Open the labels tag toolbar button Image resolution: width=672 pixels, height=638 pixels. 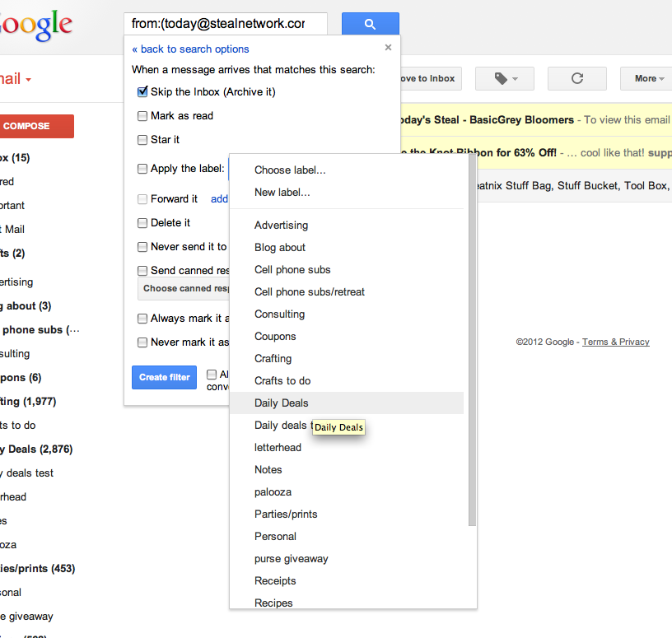(x=504, y=78)
